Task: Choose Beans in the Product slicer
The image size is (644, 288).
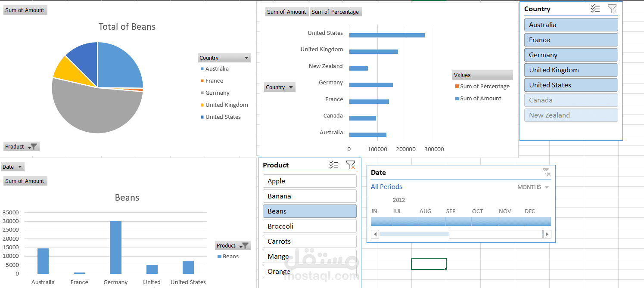Action: [310, 211]
